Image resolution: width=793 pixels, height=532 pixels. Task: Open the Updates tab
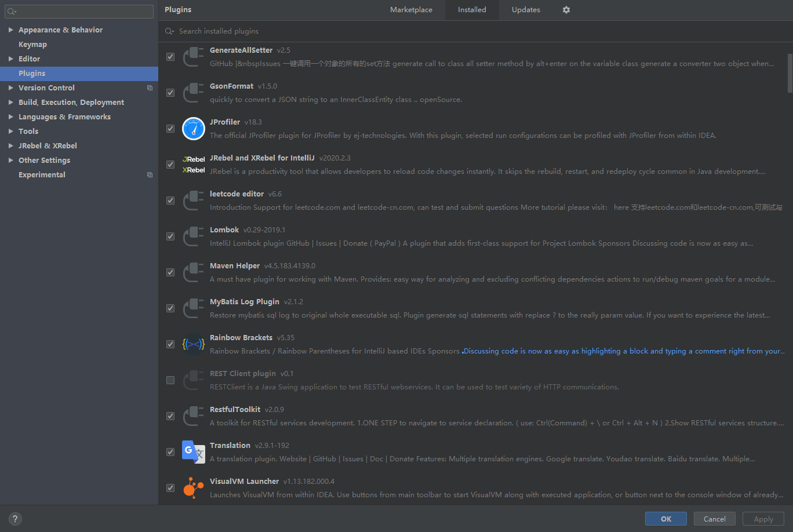tap(526, 10)
